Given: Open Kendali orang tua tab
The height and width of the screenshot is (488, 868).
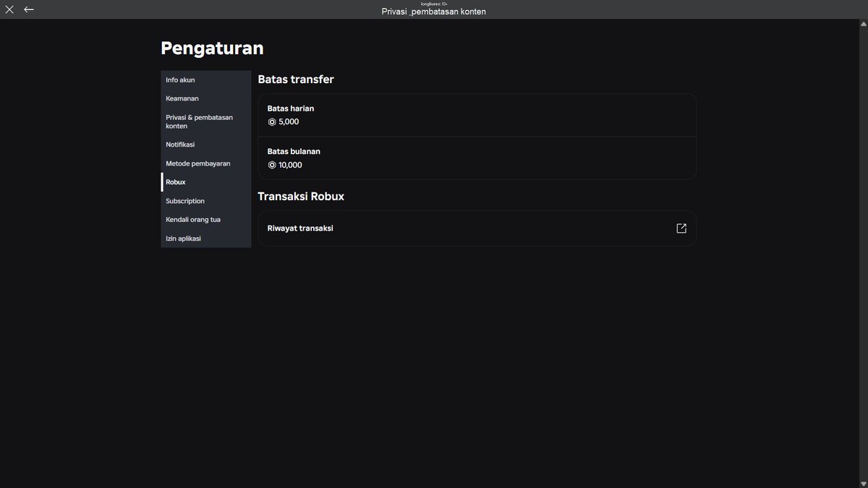Looking at the screenshot, I should click(x=206, y=219).
